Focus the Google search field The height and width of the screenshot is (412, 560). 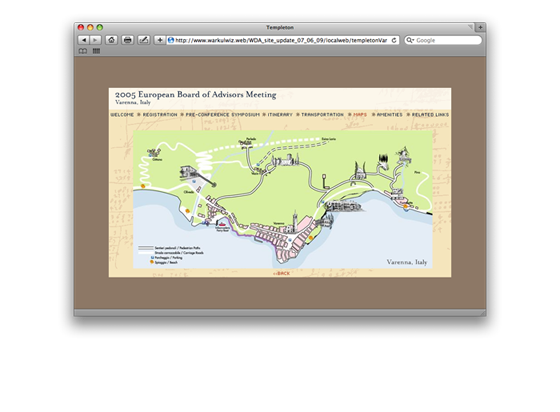coord(443,40)
